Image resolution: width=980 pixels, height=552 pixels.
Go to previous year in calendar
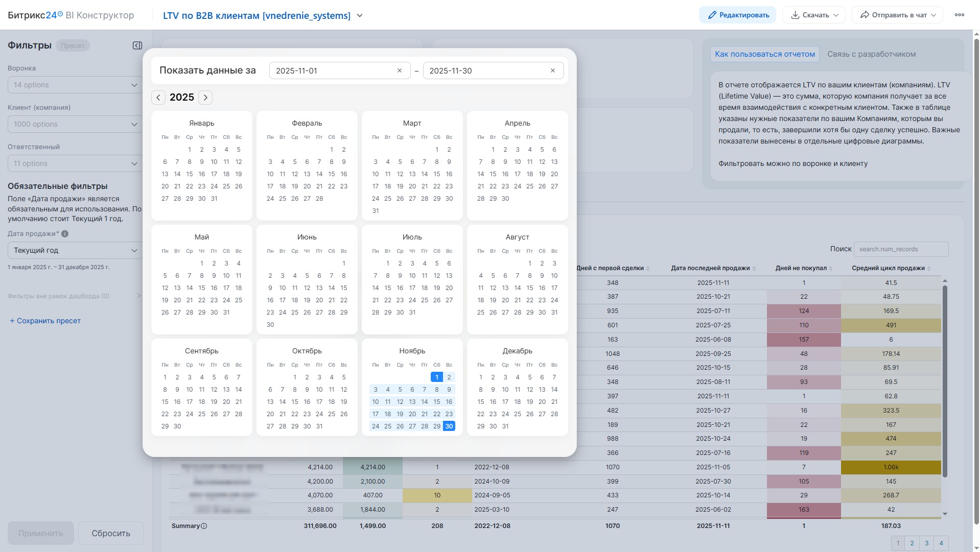158,98
